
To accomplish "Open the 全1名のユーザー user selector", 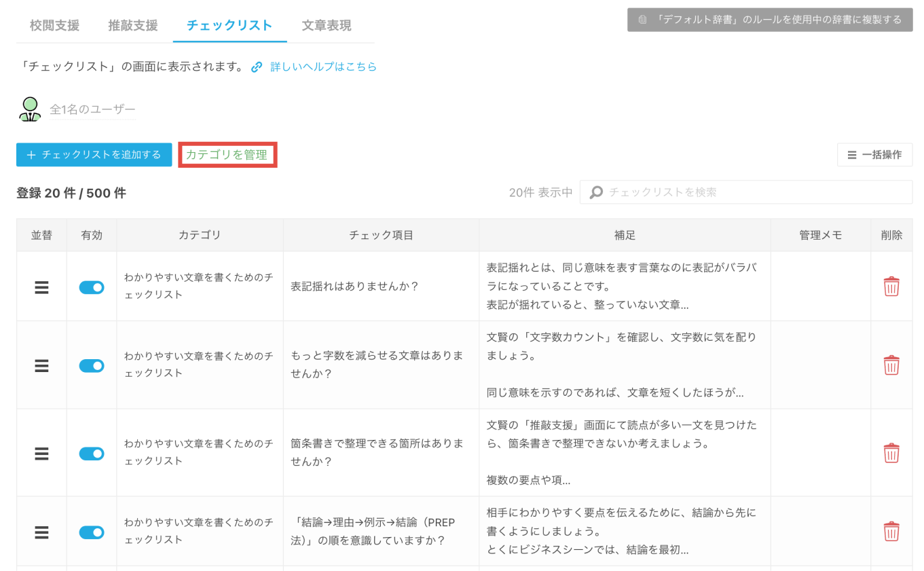I will [92, 109].
